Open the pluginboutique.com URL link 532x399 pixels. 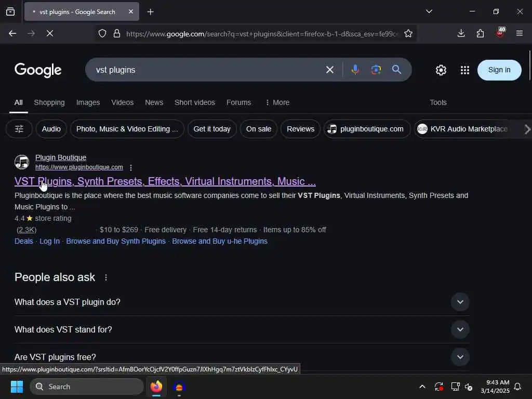coord(79,167)
